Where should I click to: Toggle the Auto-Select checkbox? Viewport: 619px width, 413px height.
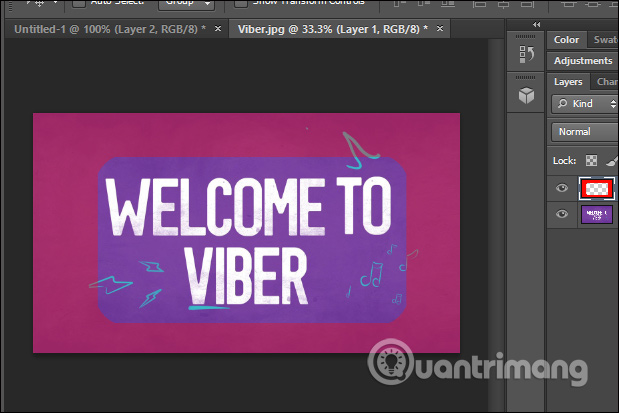(79, 3)
